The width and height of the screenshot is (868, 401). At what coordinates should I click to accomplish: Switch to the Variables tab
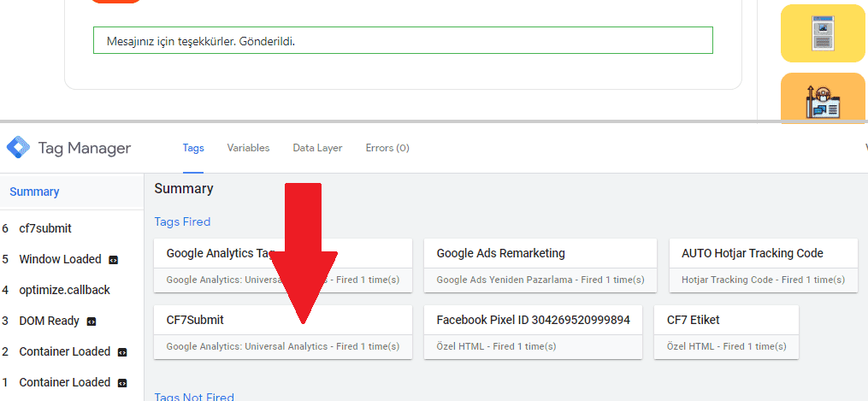pos(248,148)
